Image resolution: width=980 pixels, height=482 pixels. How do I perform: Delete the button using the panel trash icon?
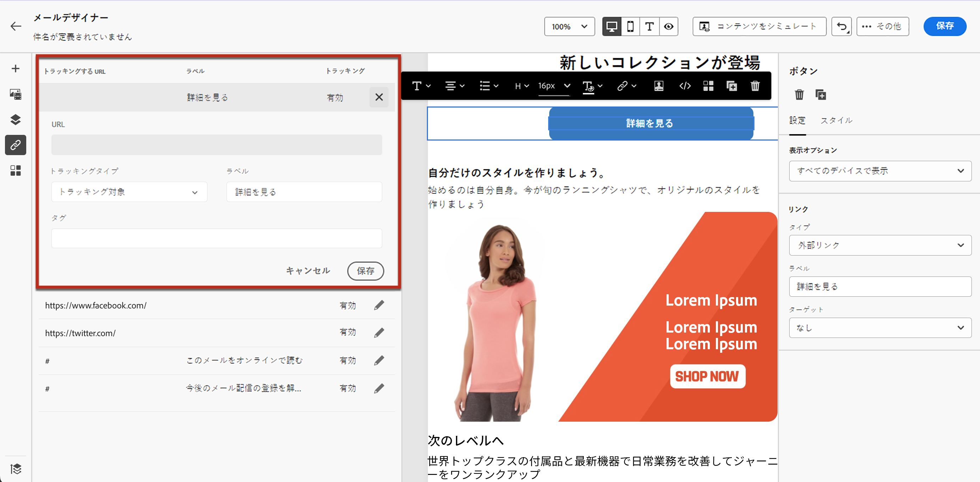click(799, 94)
